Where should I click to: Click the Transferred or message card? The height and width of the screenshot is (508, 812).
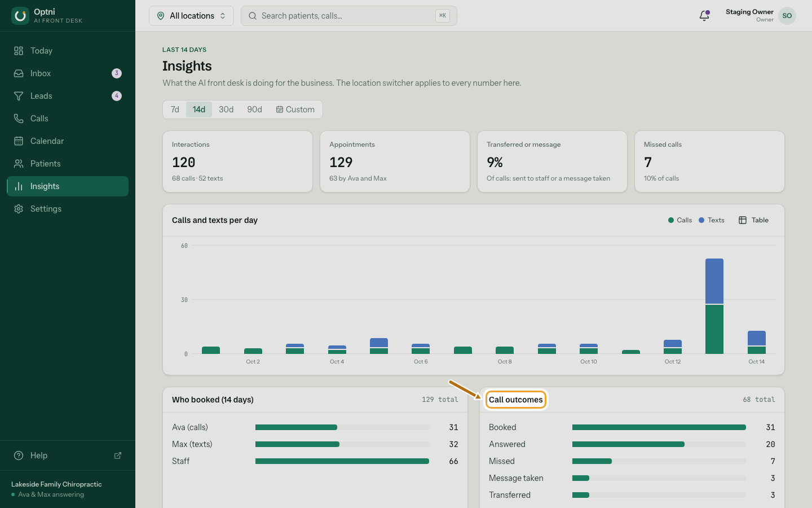click(552, 161)
